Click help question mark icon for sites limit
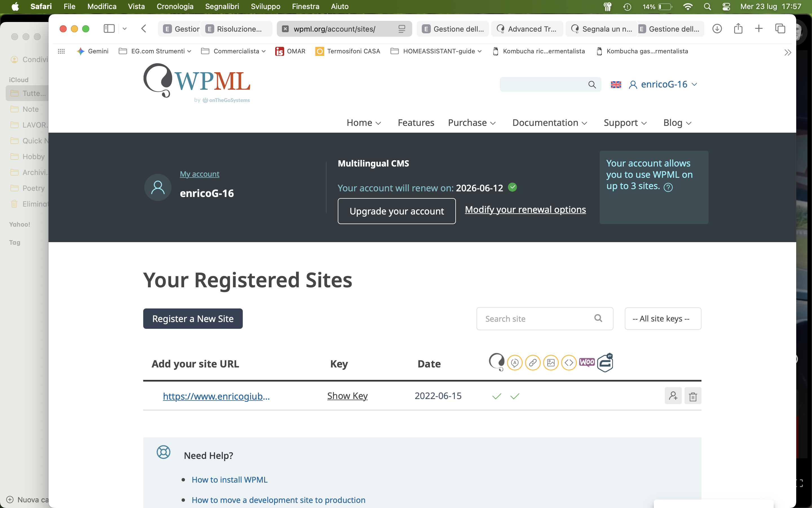 [668, 187]
